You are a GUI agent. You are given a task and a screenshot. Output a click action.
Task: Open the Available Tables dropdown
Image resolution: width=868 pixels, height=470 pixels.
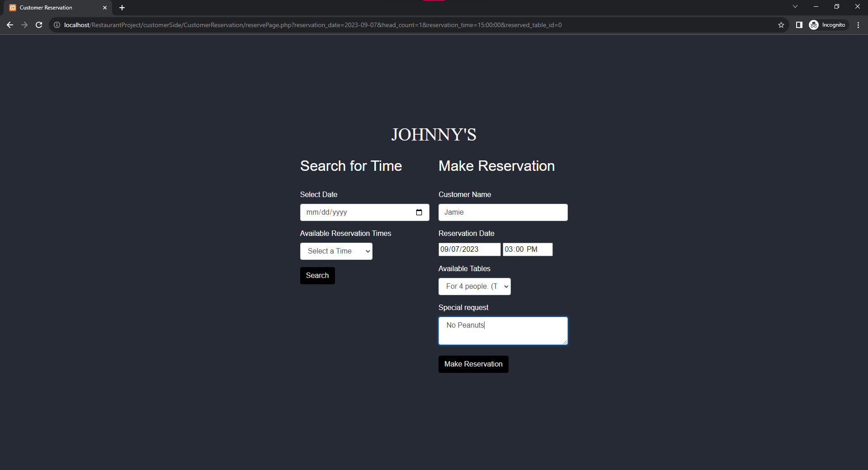(474, 287)
